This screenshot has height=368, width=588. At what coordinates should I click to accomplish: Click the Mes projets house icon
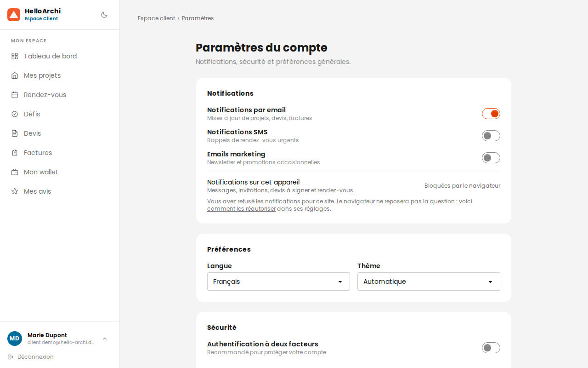click(x=15, y=75)
